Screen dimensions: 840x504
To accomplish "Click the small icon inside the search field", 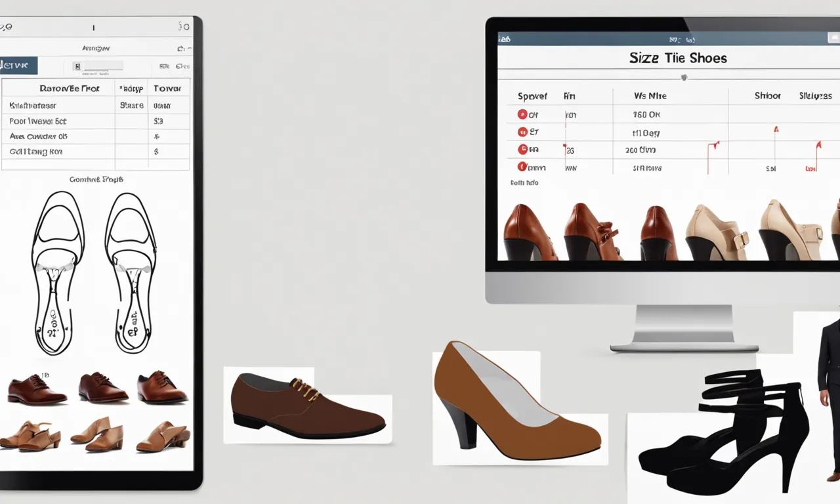I will pyautogui.click(x=77, y=66).
